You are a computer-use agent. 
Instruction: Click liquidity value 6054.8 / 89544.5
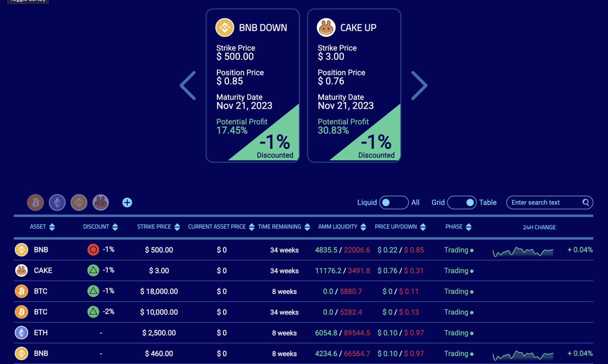click(x=342, y=333)
